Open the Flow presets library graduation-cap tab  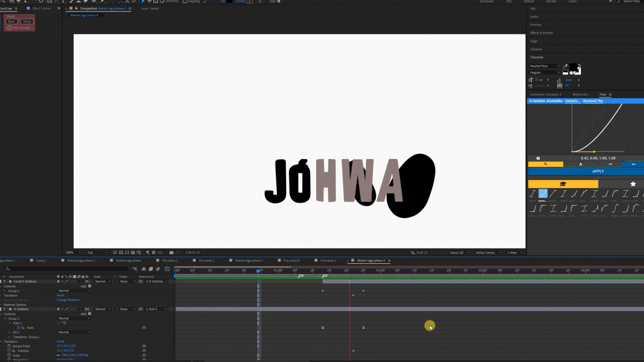(x=563, y=184)
